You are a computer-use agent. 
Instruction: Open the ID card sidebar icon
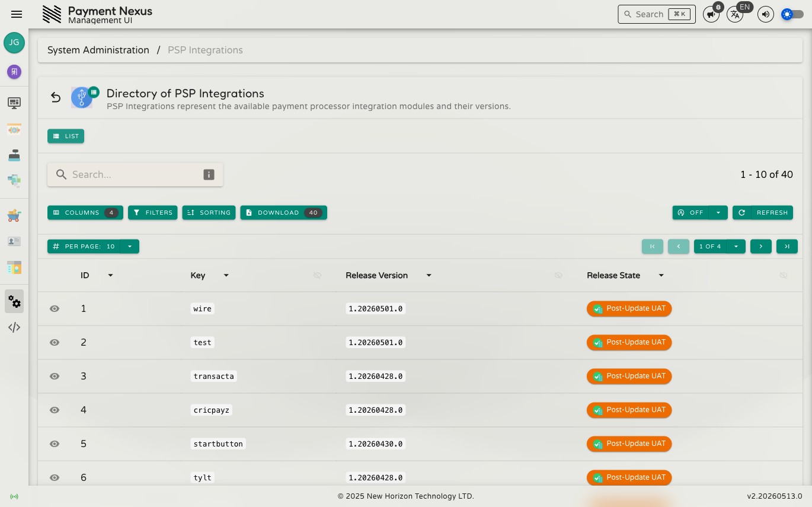click(14, 241)
